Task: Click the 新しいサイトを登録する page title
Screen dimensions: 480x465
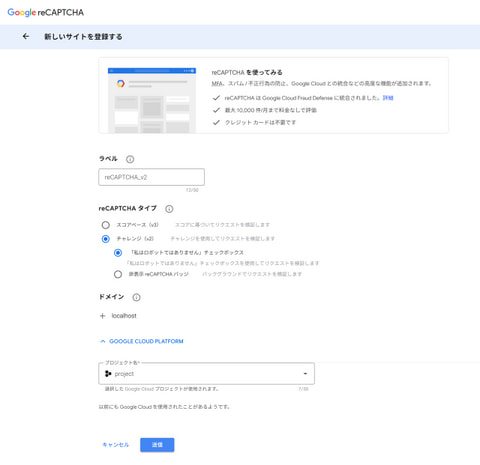Action: click(83, 37)
